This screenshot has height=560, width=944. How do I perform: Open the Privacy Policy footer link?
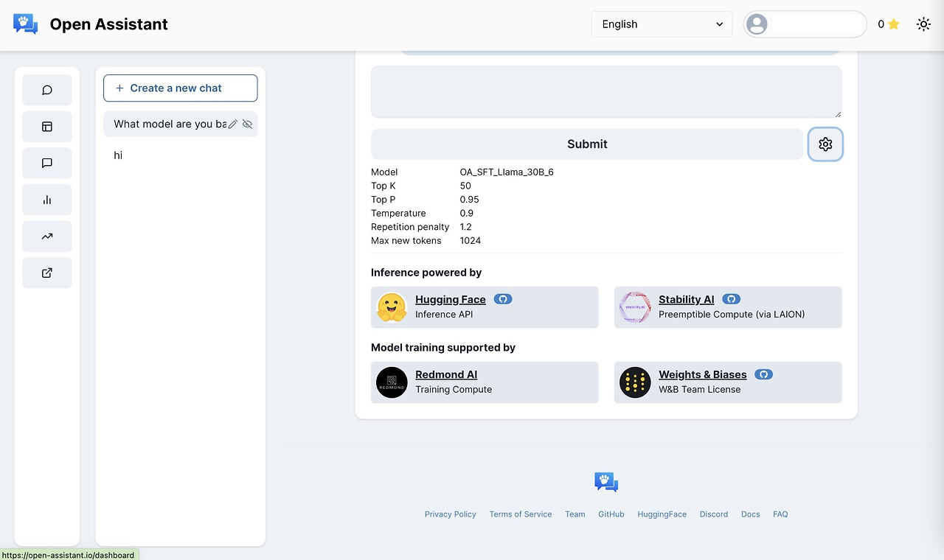(x=451, y=514)
